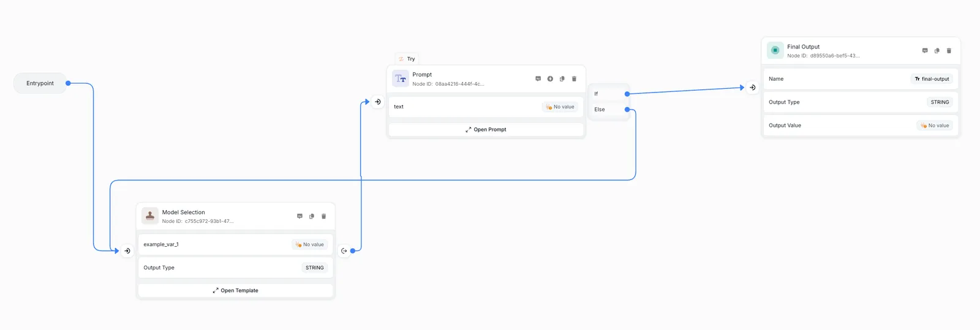Click the Model Selection output arrow handle

(x=344, y=250)
